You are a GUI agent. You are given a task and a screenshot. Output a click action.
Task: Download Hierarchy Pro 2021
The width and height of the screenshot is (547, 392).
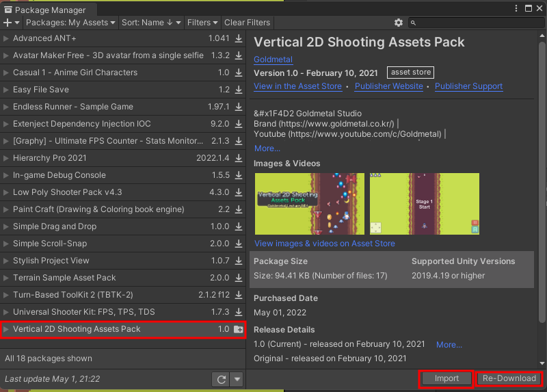click(239, 158)
